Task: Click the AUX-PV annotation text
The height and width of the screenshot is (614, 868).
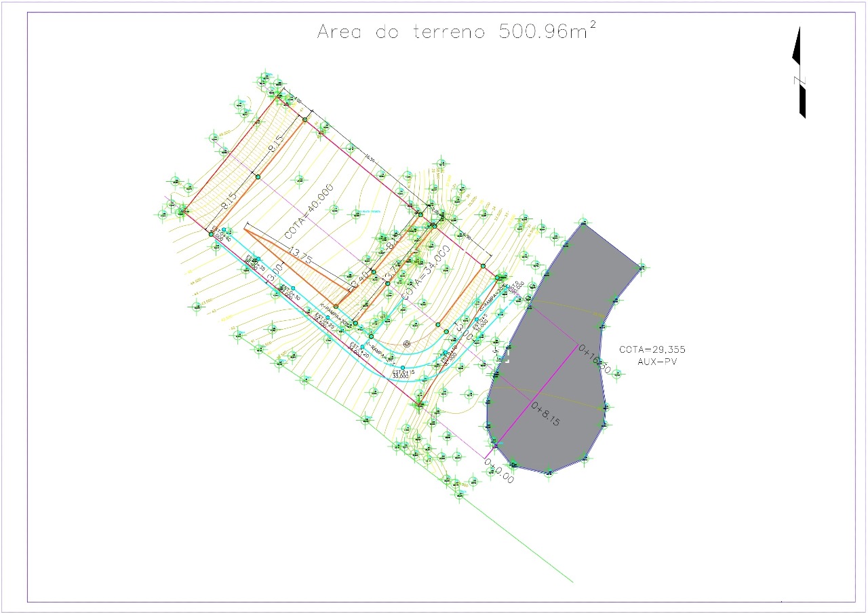Action: [657, 362]
